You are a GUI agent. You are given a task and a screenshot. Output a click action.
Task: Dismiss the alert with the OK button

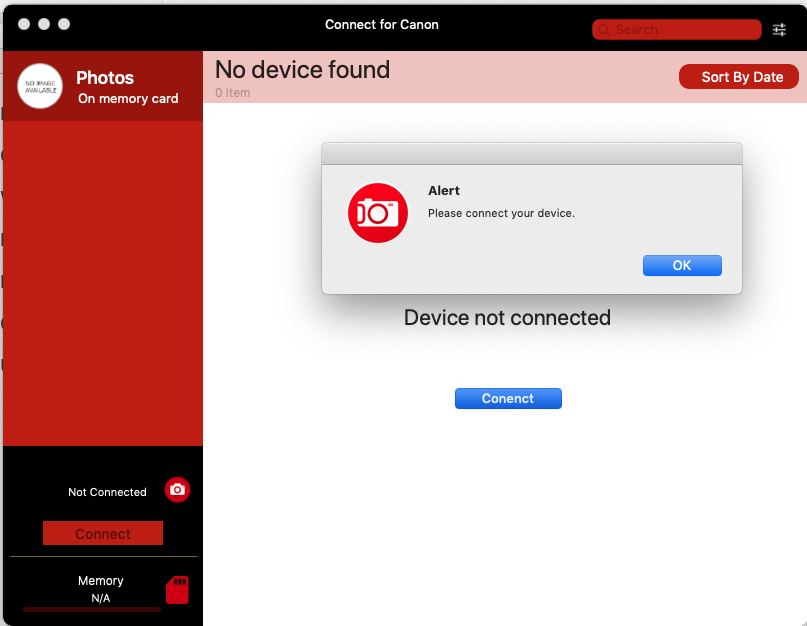tap(682, 266)
